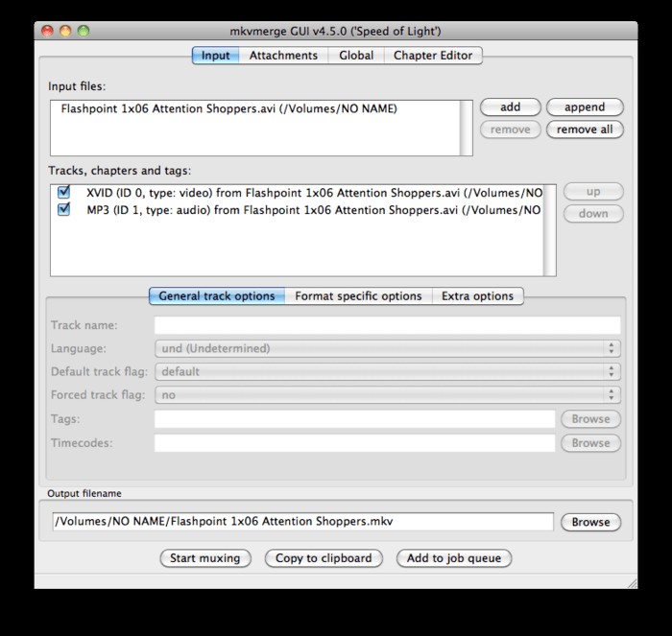Uncheck the XVID video track checkbox
Image resolution: width=672 pixels, height=636 pixels.
(x=64, y=192)
